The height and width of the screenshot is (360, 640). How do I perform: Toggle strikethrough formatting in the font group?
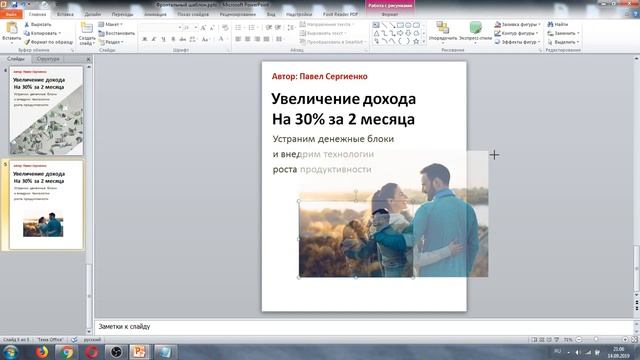[182, 39]
